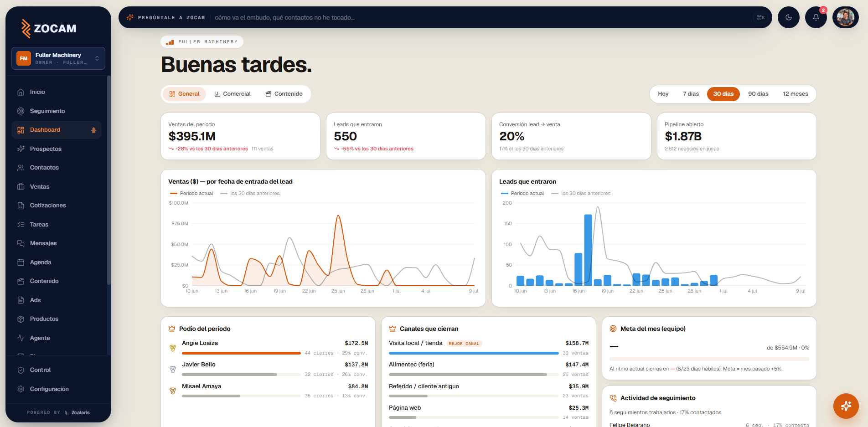Viewport: 868px width, 427px height.
Task: Click the tall blue bar near 17 jun
Action: (x=588, y=250)
